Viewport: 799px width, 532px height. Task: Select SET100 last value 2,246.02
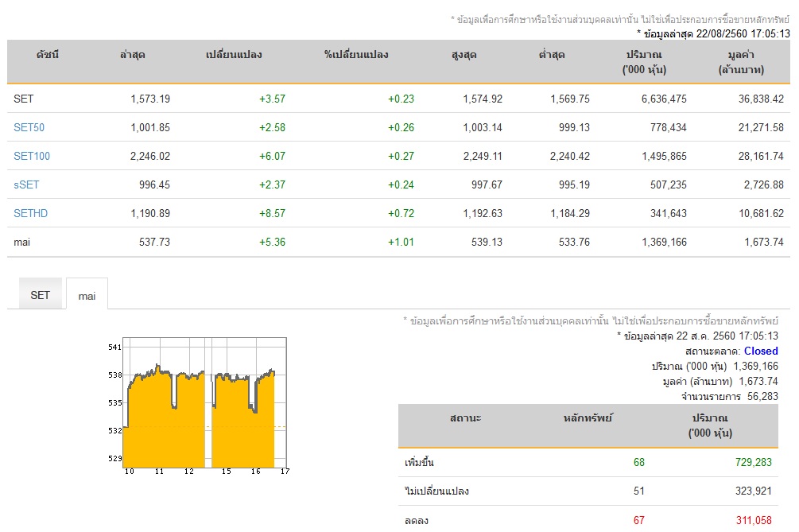[150, 156]
